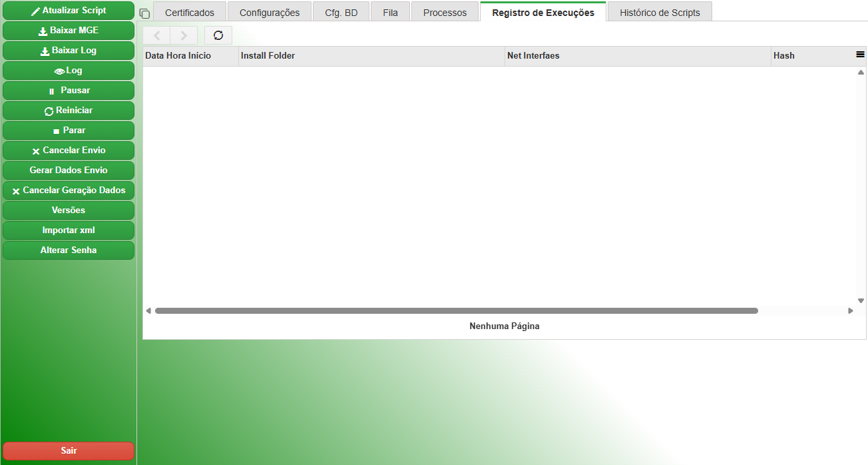Click Baixar Log to download log
868x465 pixels.
coord(69,51)
